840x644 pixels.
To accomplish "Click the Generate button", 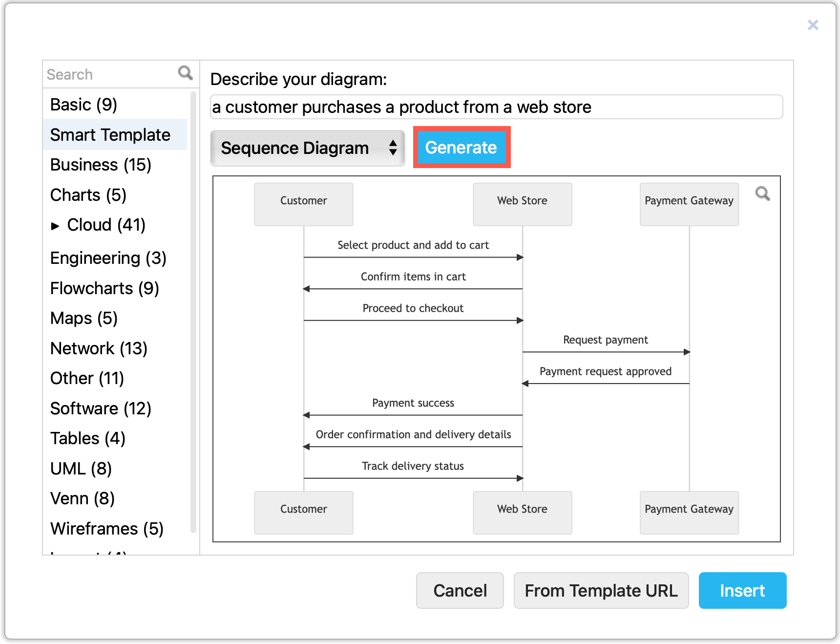I will click(461, 147).
